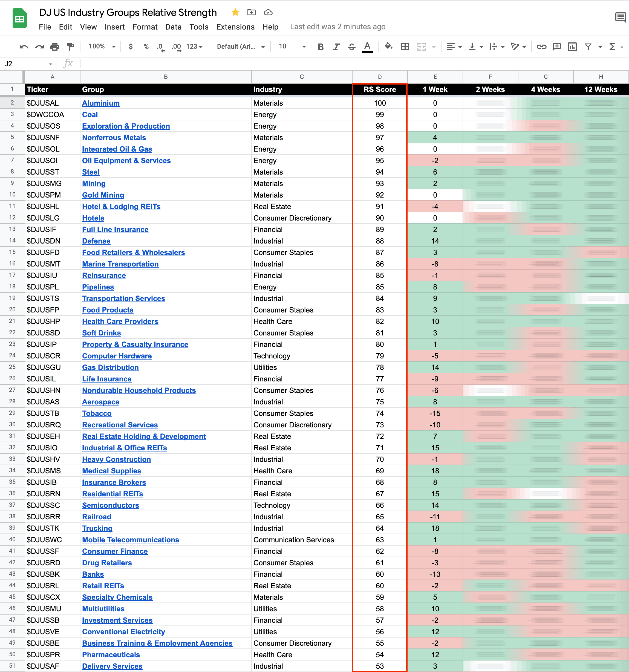Open the View menu
Viewport: 629px width, 672px height.
[x=88, y=27]
